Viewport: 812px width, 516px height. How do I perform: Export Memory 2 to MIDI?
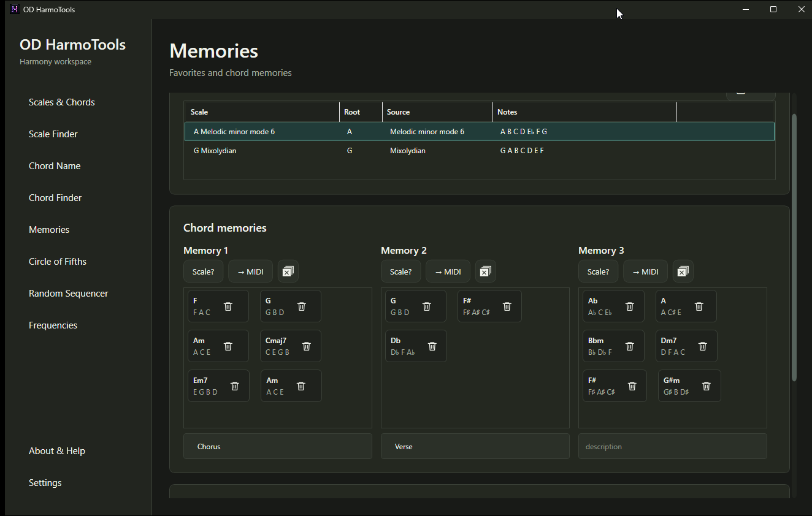coord(448,271)
